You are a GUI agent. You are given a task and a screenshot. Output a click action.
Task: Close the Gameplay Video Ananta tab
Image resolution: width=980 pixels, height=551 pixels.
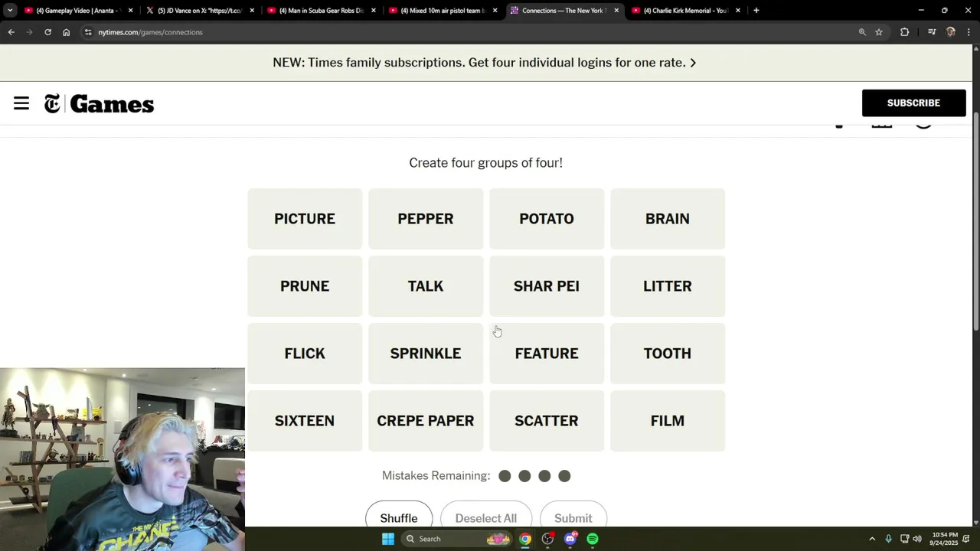130,11
